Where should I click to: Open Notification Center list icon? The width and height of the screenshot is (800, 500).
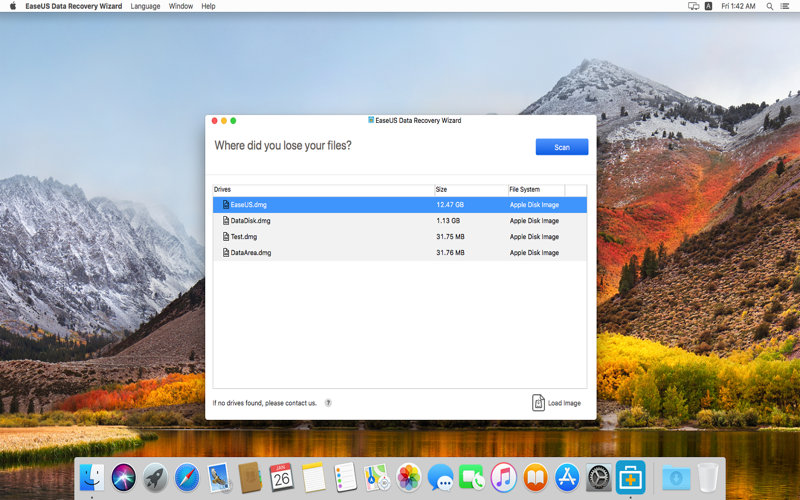coord(785,6)
